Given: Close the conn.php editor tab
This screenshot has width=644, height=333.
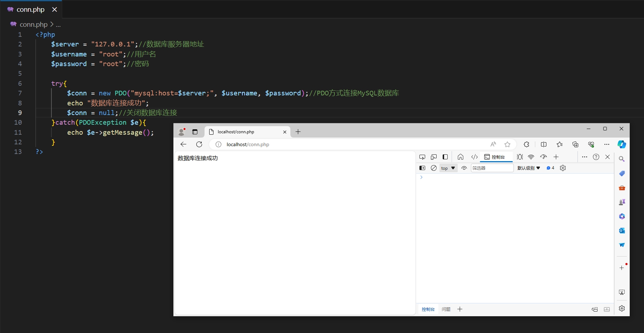Looking at the screenshot, I should click(x=54, y=10).
